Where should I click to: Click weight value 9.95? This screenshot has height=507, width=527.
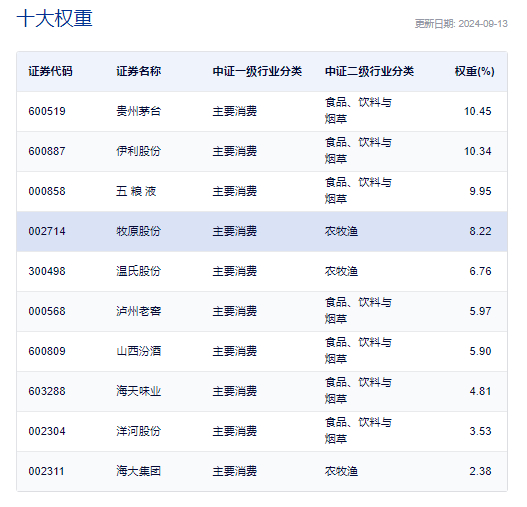(480, 191)
